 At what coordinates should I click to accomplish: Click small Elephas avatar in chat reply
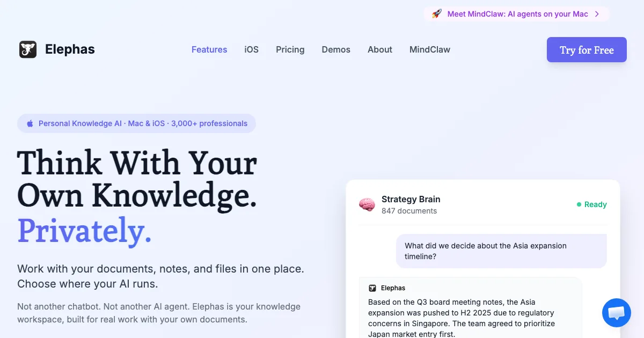pyautogui.click(x=372, y=288)
